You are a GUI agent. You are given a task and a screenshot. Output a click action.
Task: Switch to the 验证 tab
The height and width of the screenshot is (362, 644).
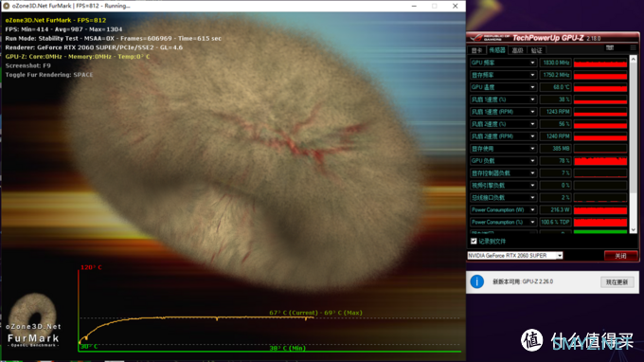pyautogui.click(x=536, y=50)
